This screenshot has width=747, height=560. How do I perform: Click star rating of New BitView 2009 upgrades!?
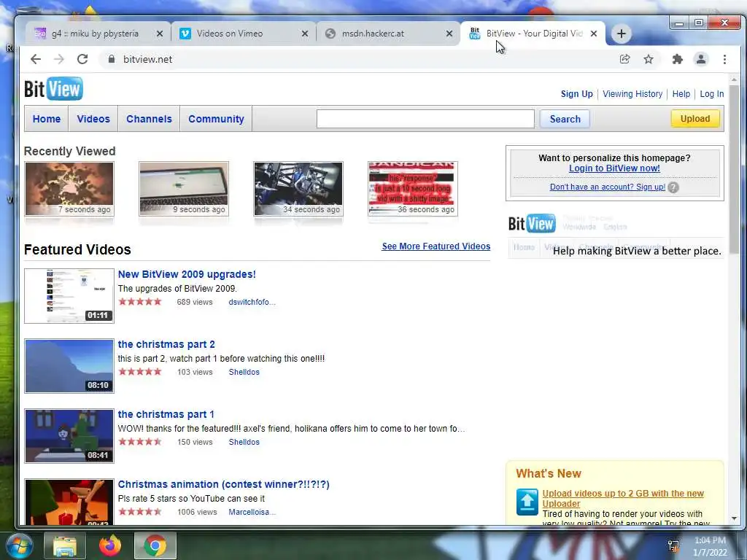pyautogui.click(x=140, y=301)
